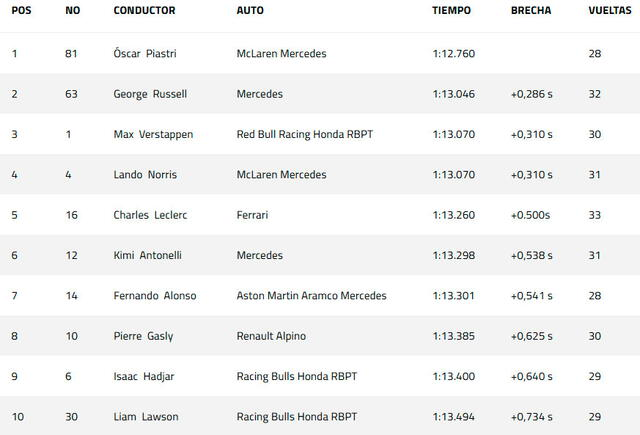The image size is (640, 435).
Task: Select Red Bull Racing Honda RBPT team
Action: [x=305, y=134]
